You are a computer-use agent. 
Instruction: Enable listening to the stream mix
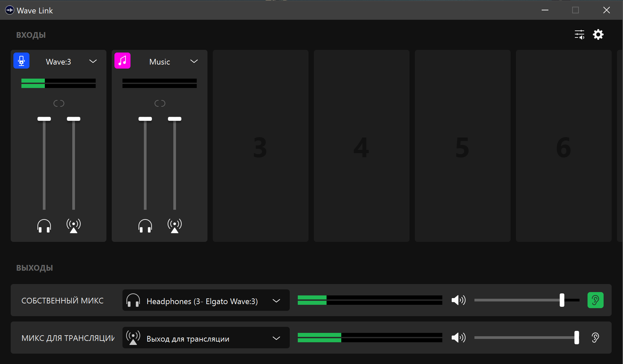(x=595, y=338)
